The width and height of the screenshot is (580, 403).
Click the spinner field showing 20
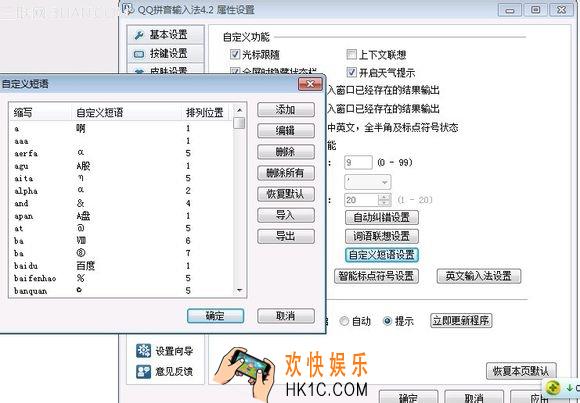click(x=361, y=200)
